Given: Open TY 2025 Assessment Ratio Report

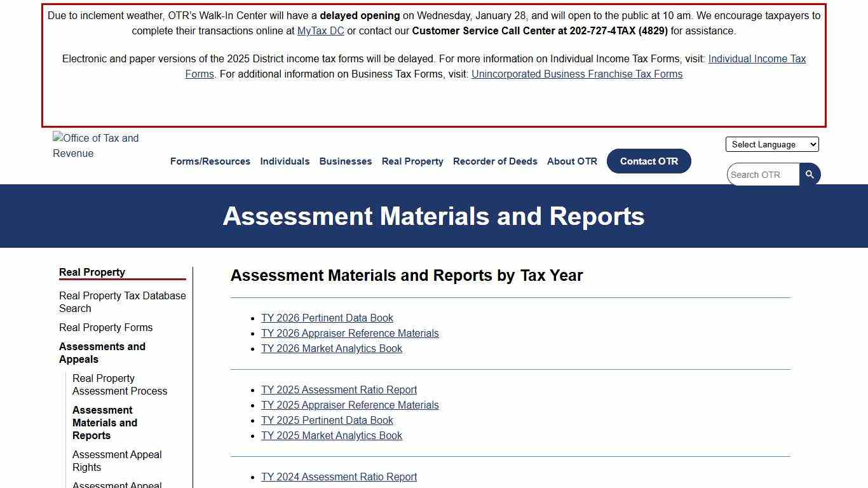Looking at the screenshot, I should [339, 390].
